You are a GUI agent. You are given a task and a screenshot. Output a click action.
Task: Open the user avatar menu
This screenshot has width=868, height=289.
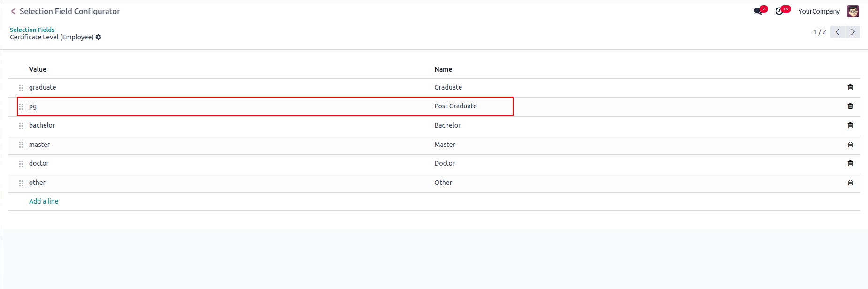coord(853,11)
